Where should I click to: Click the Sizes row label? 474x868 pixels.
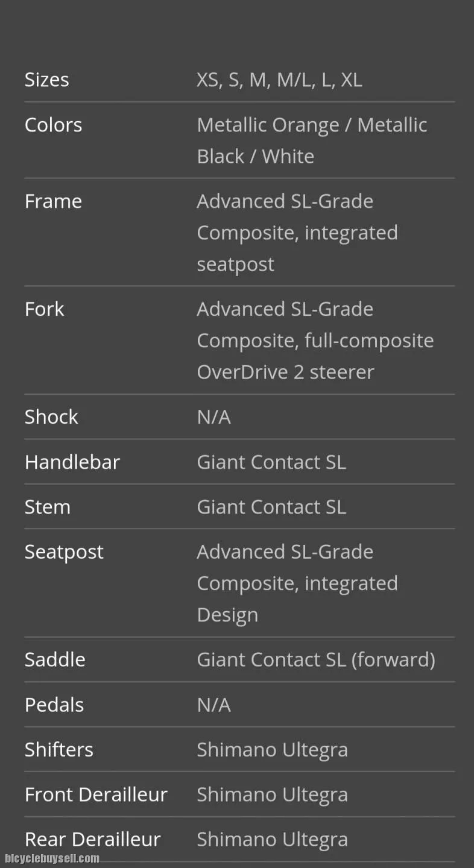(x=46, y=80)
